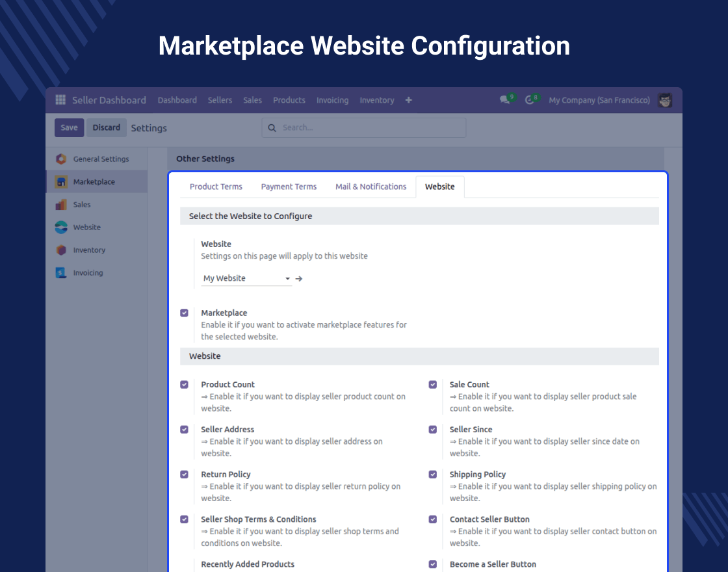The height and width of the screenshot is (572, 728).
Task: Disable the Return Policy checkbox
Action: [185, 474]
